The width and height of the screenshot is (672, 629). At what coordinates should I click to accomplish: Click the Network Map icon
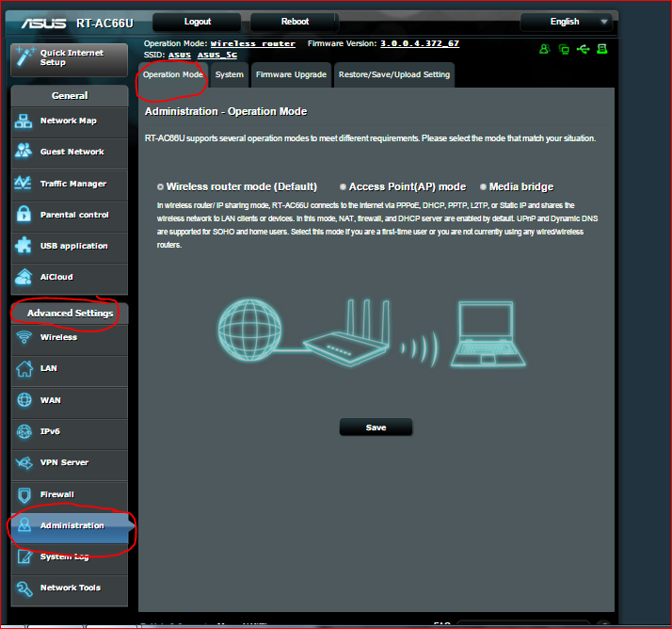point(24,121)
